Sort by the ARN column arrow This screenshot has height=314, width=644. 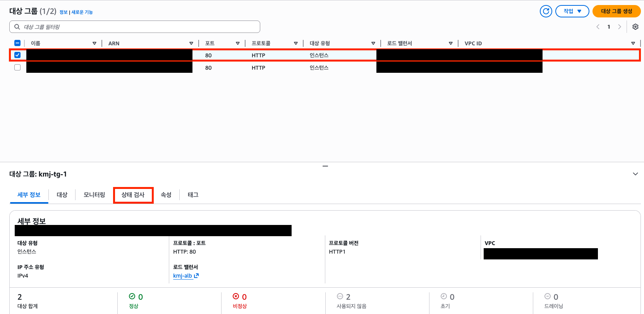pyautogui.click(x=191, y=43)
